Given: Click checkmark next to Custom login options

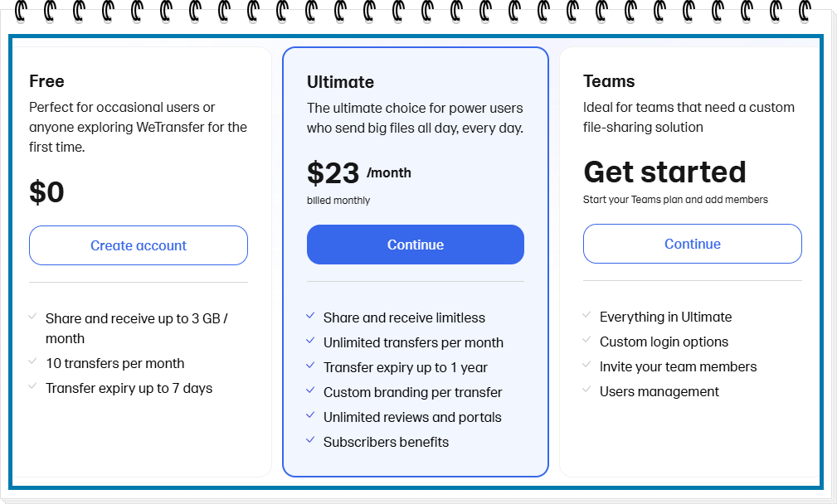Looking at the screenshot, I should pyautogui.click(x=586, y=340).
